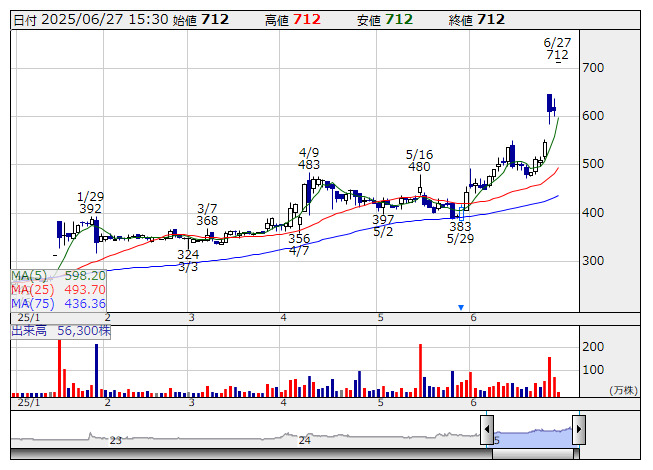Click the 4/9 483 high label
The image size is (653, 470).
click(309, 159)
